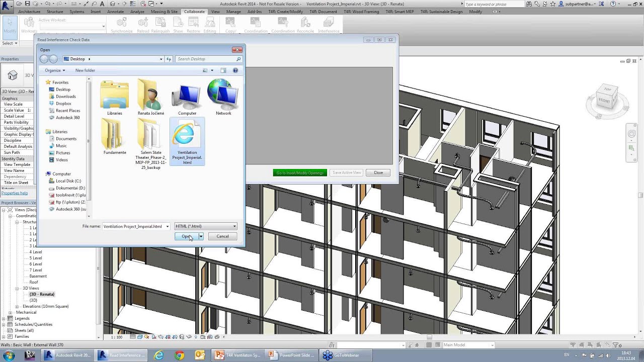Select Dropbox in Favorites sidebar
The width and height of the screenshot is (644, 362).
63,104
